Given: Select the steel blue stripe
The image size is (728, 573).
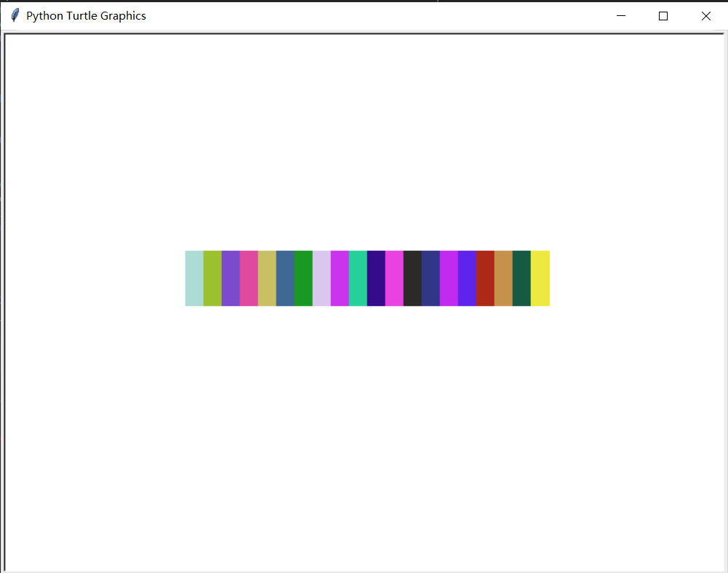Looking at the screenshot, I should coord(286,279).
